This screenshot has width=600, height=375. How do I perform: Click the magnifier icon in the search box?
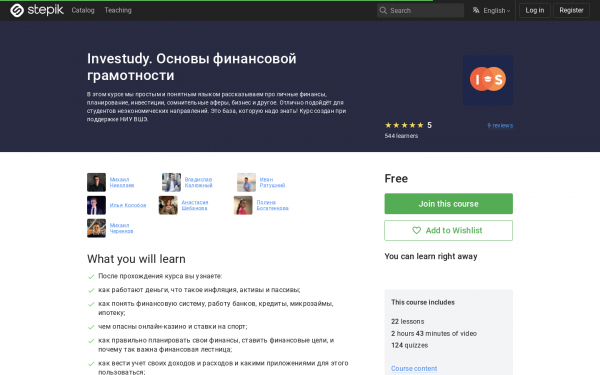[x=383, y=10]
